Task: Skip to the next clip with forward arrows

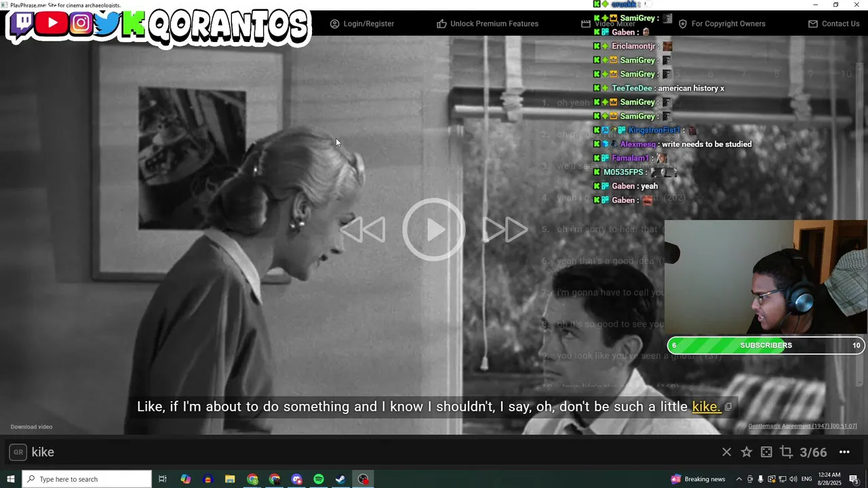Action: 505,230
